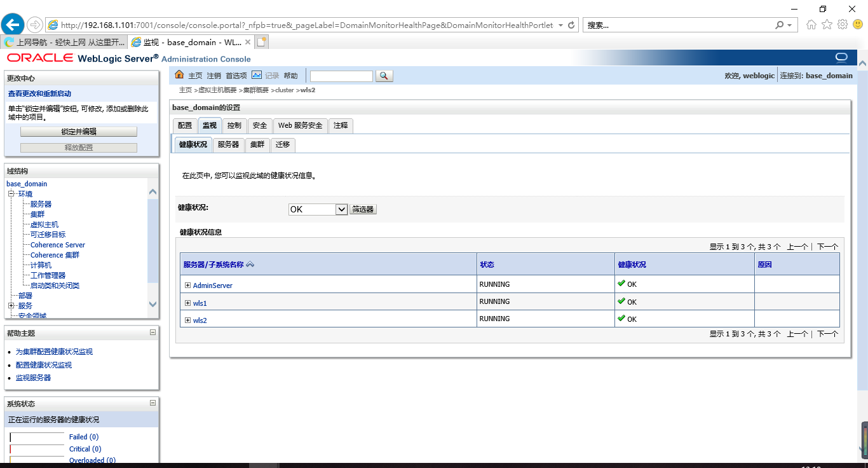Click the console search magnifier button
The height and width of the screenshot is (468, 868).
(384, 76)
